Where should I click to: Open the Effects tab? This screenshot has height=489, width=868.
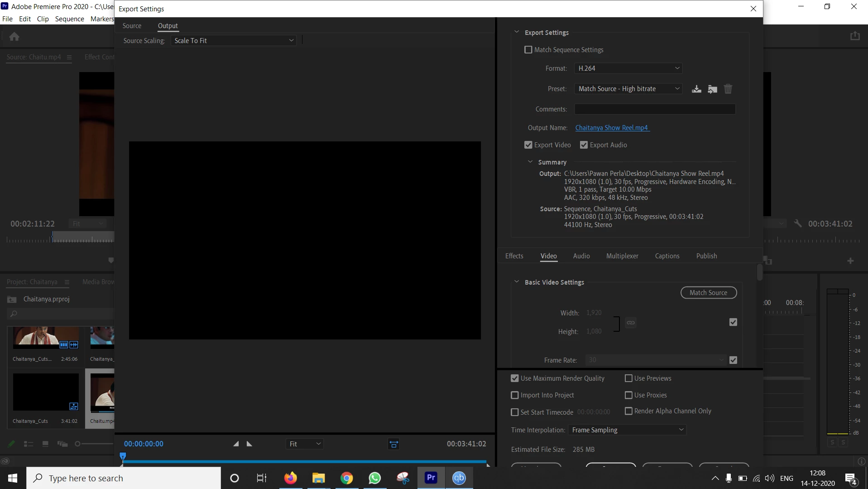[x=514, y=256]
